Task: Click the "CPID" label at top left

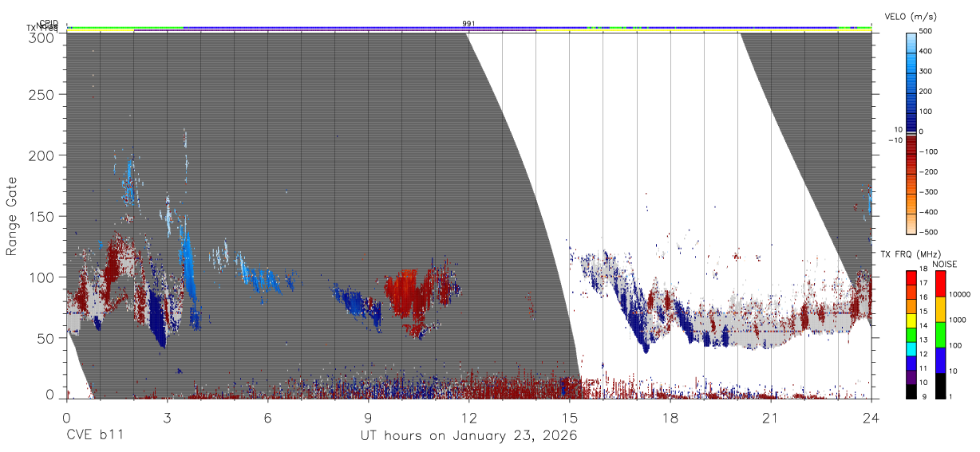Action: [48, 23]
